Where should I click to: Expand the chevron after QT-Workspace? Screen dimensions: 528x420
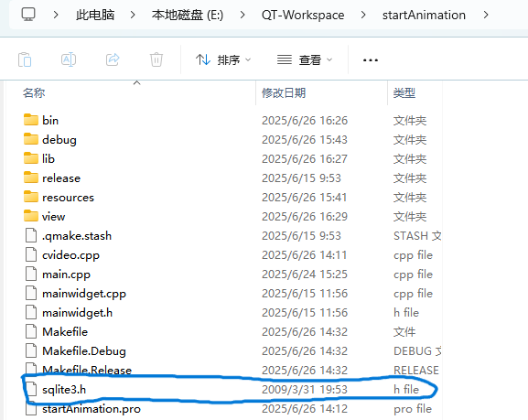tap(363, 15)
